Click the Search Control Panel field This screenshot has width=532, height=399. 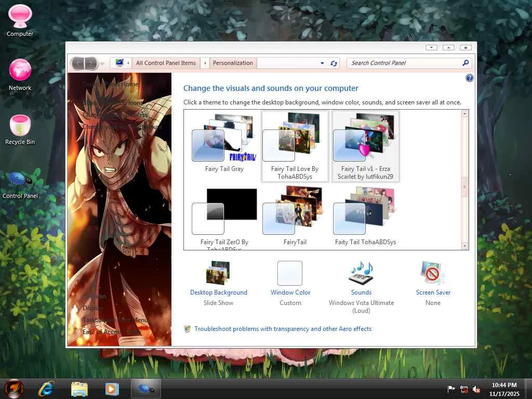coord(404,63)
